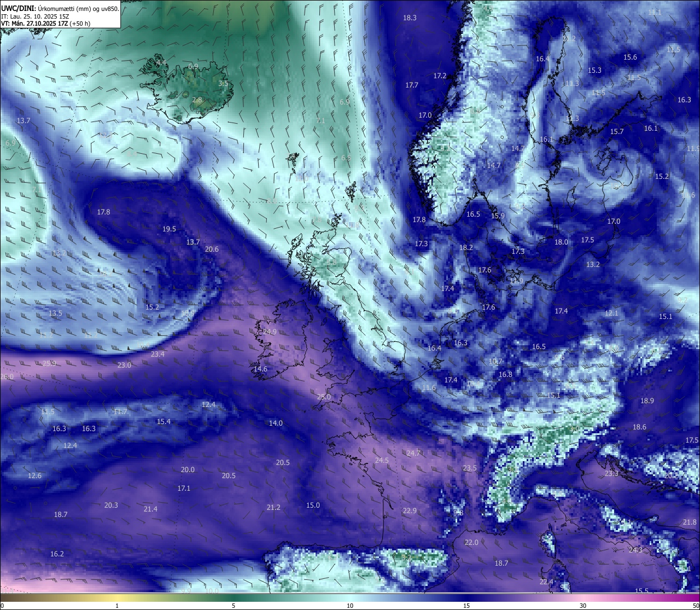Click the map value 18.2

click(x=466, y=248)
